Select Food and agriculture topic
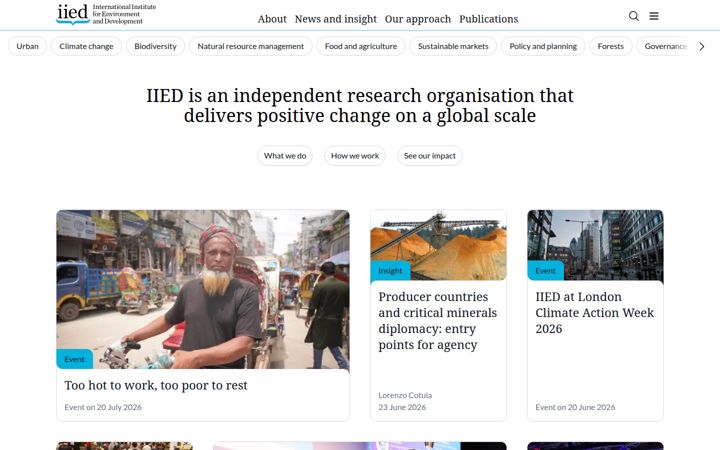Screen dimensions: 720x450 pos(361,46)
